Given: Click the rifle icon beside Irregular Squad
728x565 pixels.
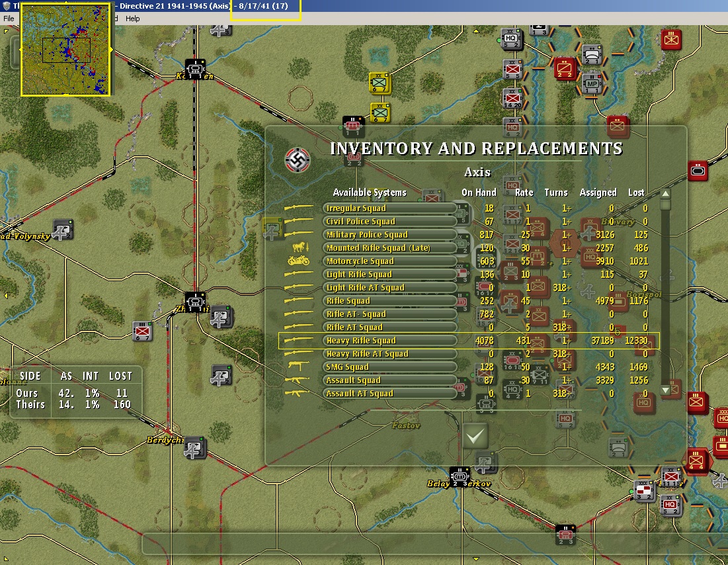Looking at the screenshot, I should click(x=298, y=208).
